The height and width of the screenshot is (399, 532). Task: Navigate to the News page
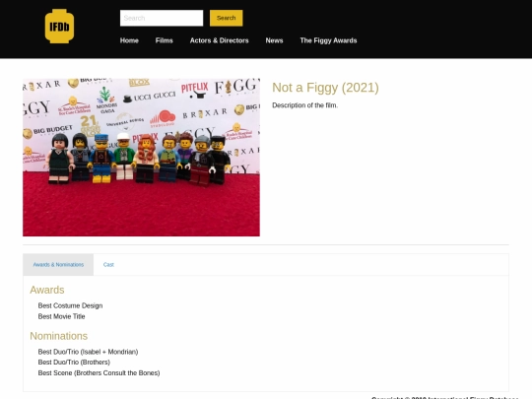[274, 40]
